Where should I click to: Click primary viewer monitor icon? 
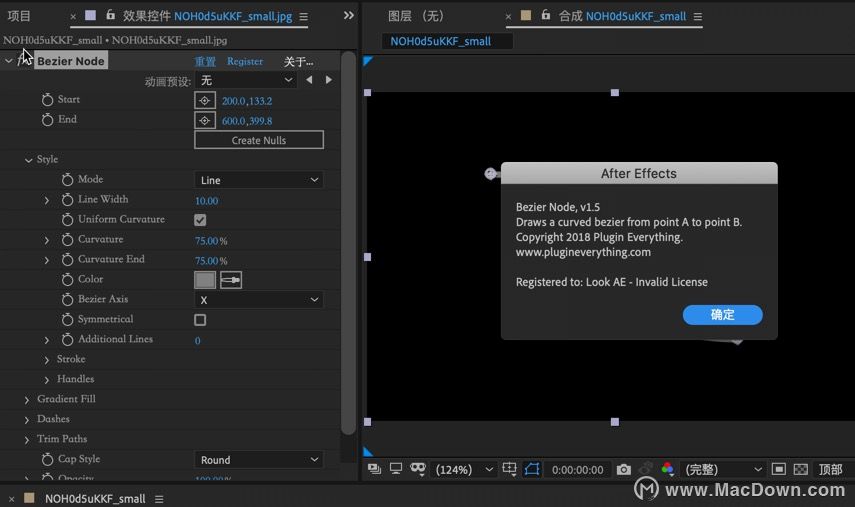pos(396,469)
